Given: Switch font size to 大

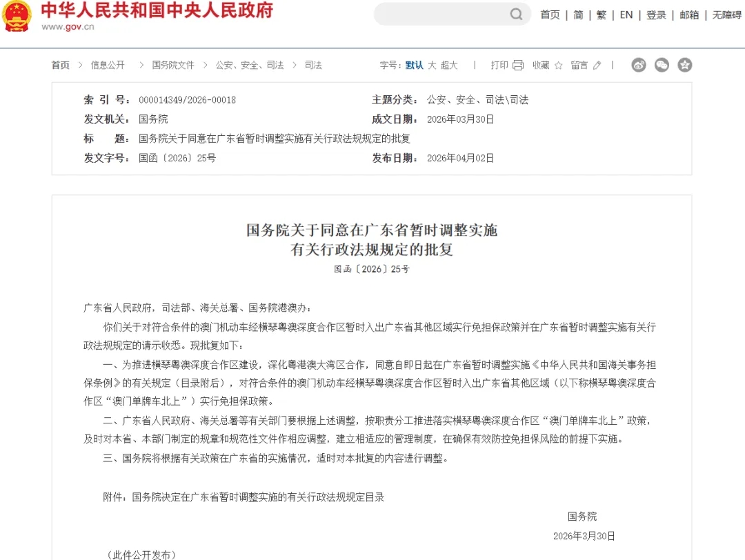Looking at the screenshot, I should [x=432, y=65].
